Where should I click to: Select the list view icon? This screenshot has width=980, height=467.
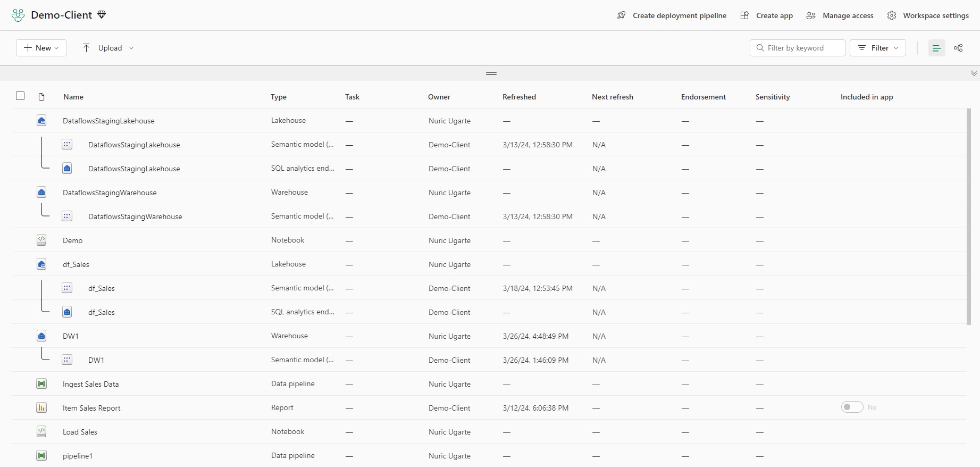point(936,48)
